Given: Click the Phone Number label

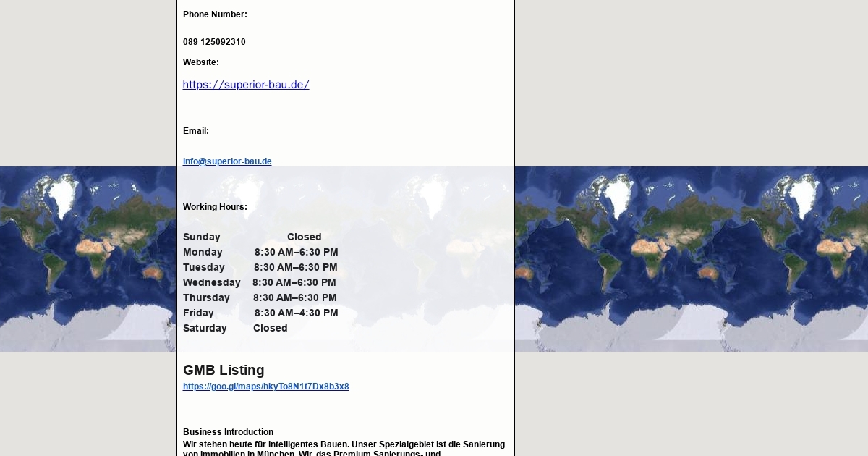Looking at the screenshot, I should pyautogui.click(x=215, y=14).
